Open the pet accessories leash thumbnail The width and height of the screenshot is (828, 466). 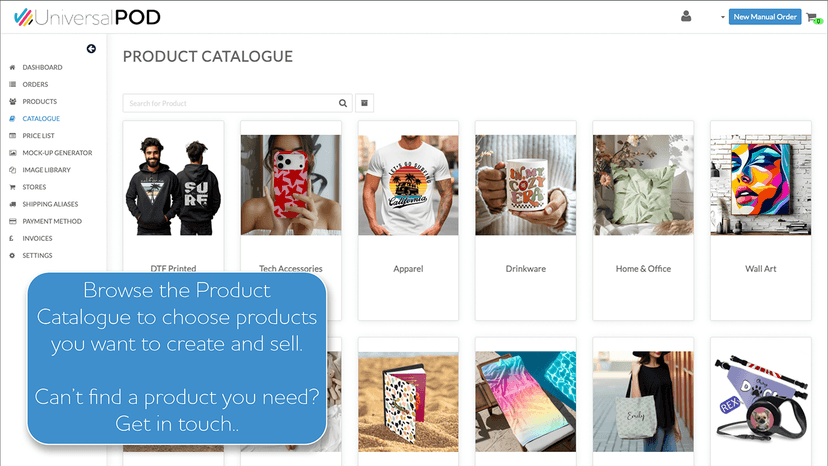tap(760, 402)
